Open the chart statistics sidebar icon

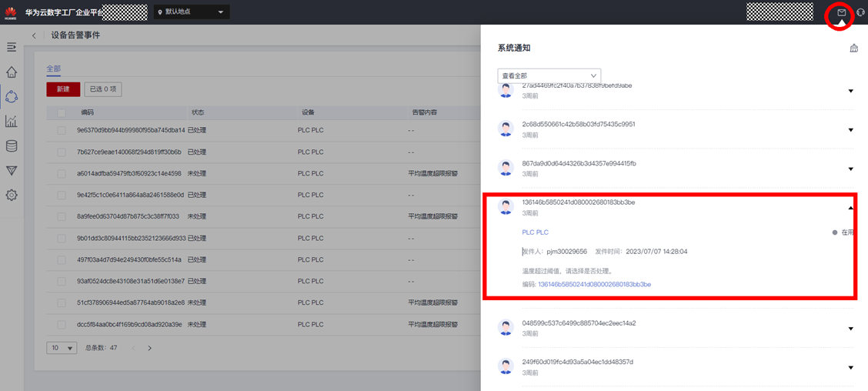point(11,122)
